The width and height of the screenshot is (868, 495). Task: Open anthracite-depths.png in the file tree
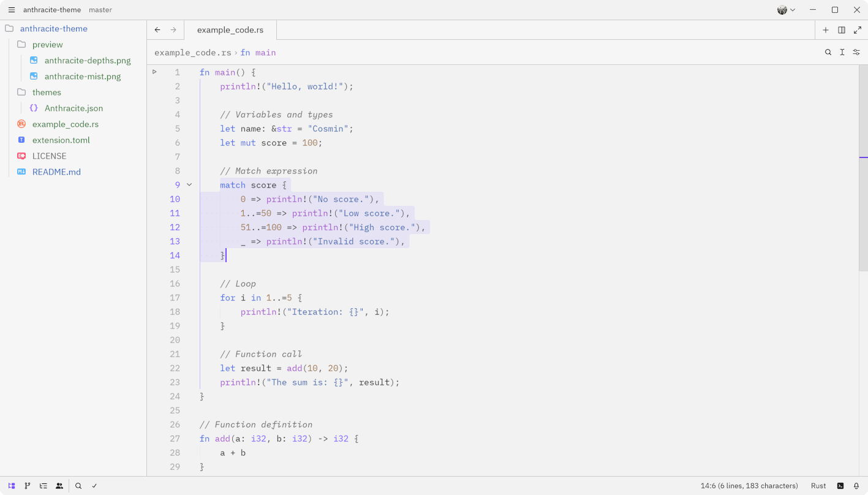coord(88,61)
